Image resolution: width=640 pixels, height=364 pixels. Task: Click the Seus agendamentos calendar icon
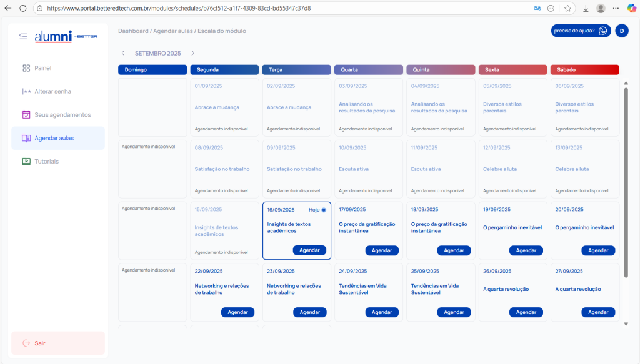26,115
